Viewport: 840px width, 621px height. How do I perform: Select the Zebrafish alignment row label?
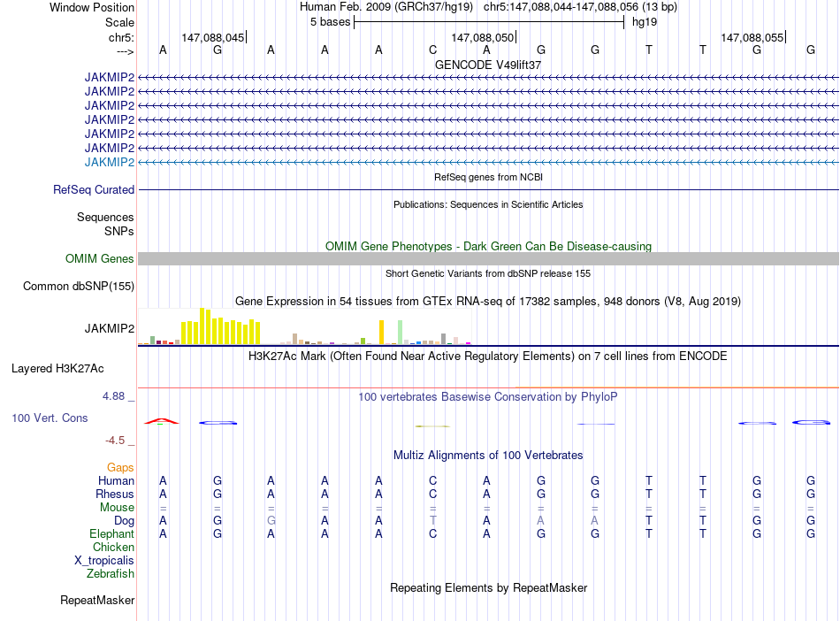110,574
